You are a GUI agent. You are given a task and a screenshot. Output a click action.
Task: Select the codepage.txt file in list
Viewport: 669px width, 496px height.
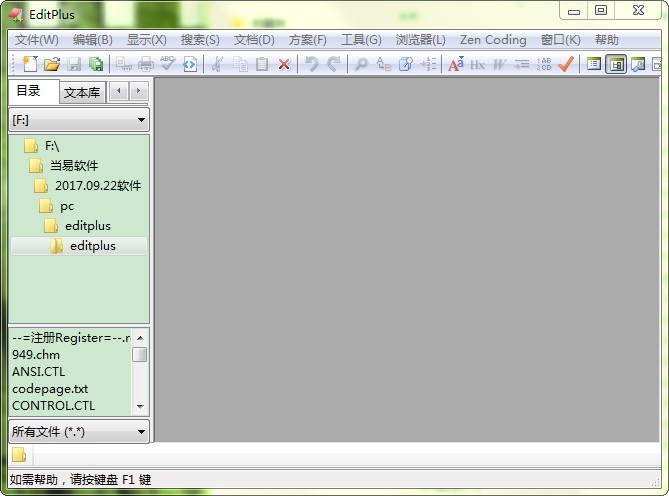[x=50, y=388]
